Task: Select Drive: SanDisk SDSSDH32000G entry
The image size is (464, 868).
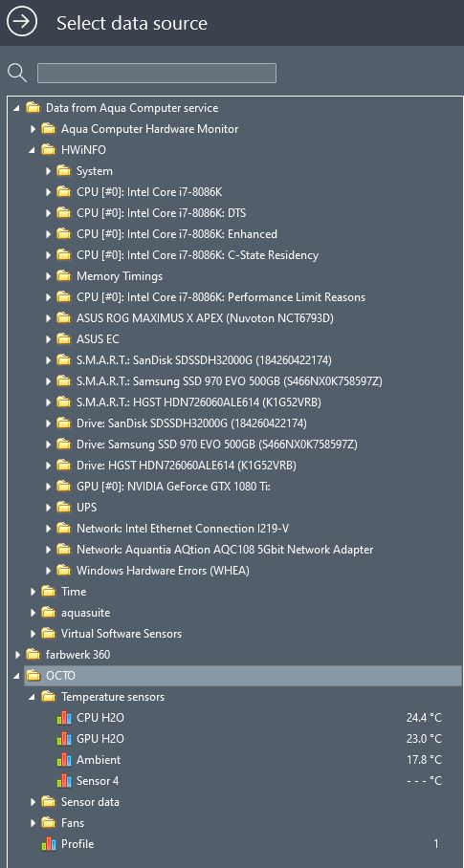Action: coord(191,423)
